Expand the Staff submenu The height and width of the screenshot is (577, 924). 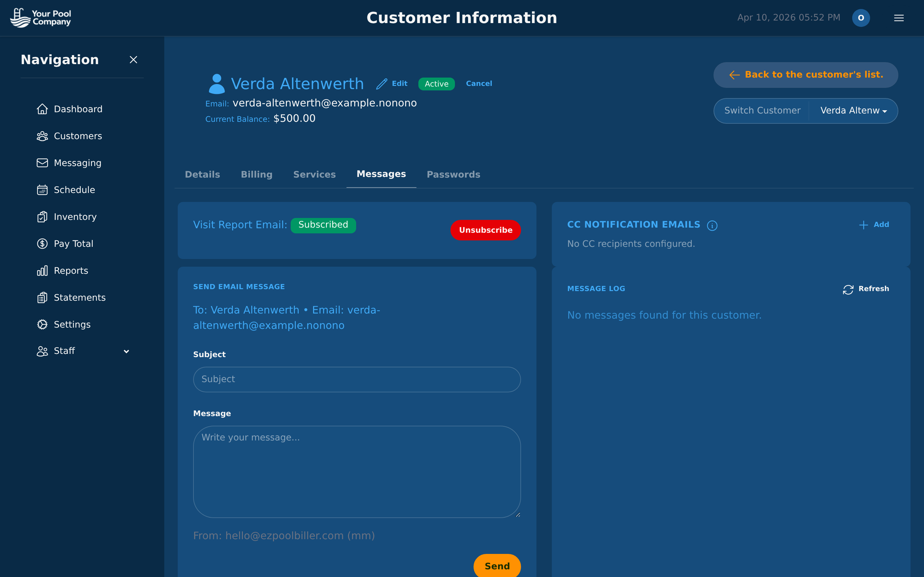(x=126, y=351)
